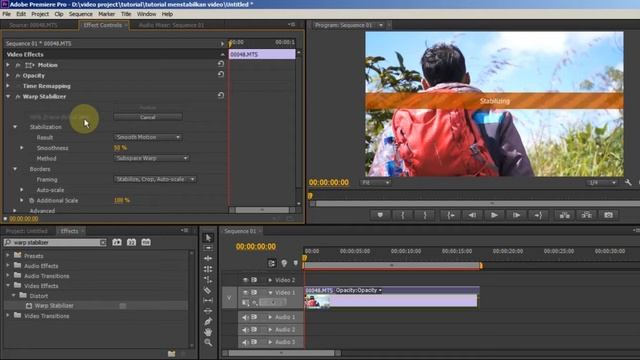This screenshot has width=640, height=360.
Task: Select the Track Select tool
Action: point(208,248)
